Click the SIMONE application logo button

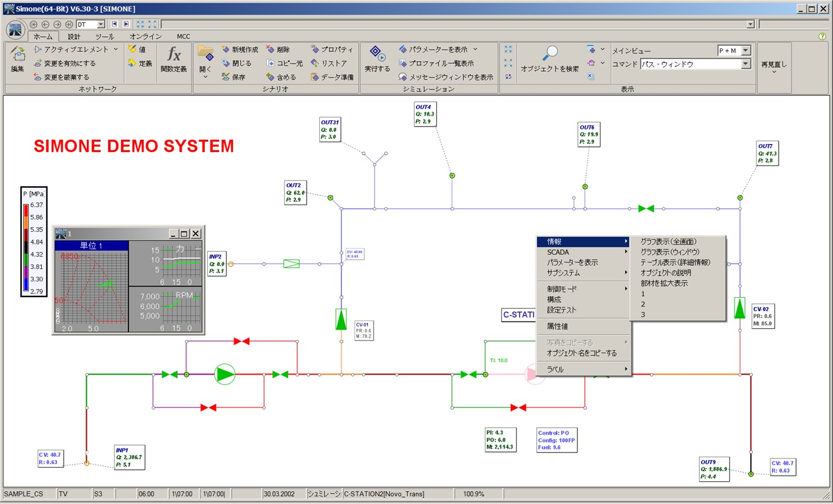(x=16, y=29)
